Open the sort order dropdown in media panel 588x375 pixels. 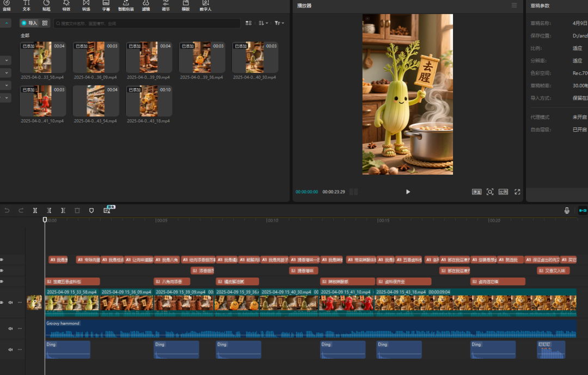[x=263, y=23]
